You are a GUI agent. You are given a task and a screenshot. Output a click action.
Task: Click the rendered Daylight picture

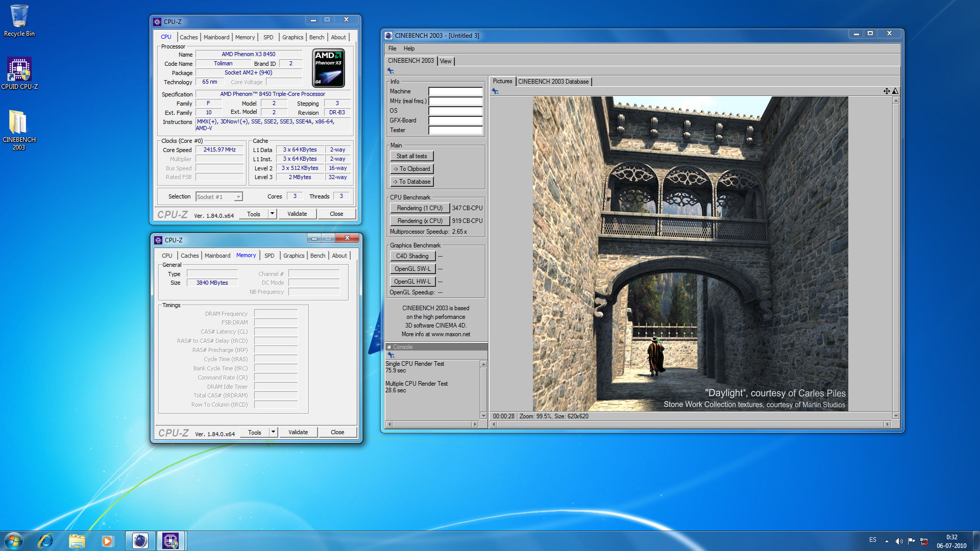[690, 254]
